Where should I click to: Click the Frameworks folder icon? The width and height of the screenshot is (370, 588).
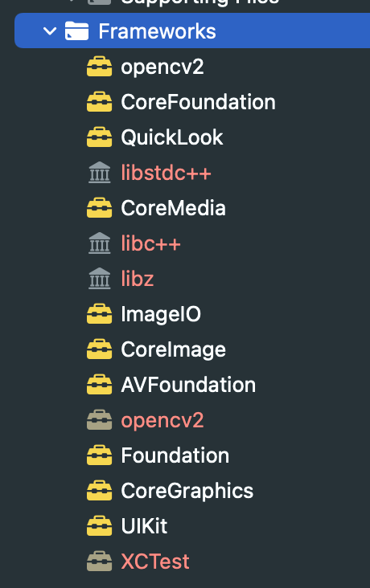(x=76, y=31)
